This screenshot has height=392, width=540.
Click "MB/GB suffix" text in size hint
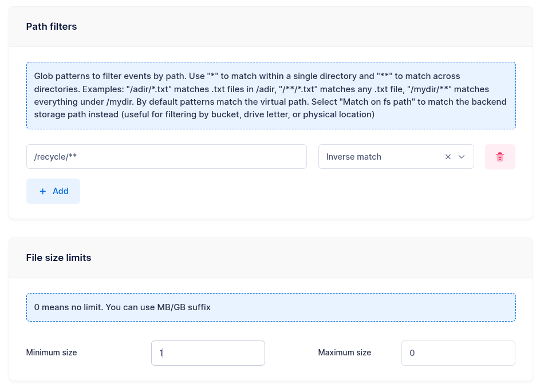pos(184,307)
